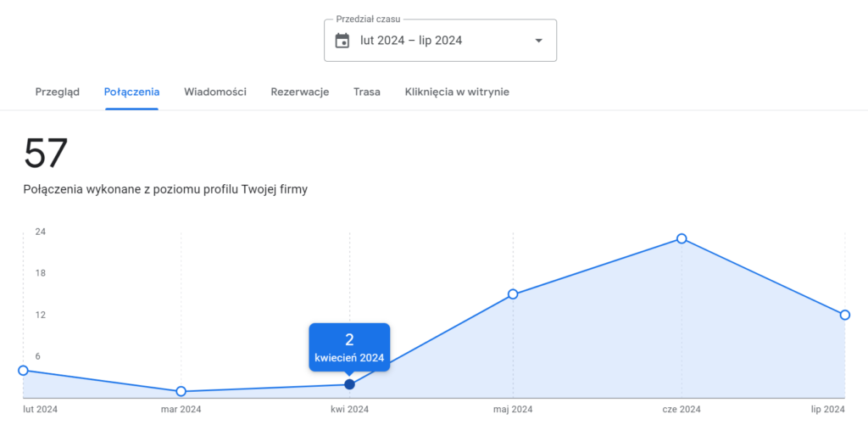Click the maj 2024 data point
This screenshot has height=425, width=868.
pos(513,294)
